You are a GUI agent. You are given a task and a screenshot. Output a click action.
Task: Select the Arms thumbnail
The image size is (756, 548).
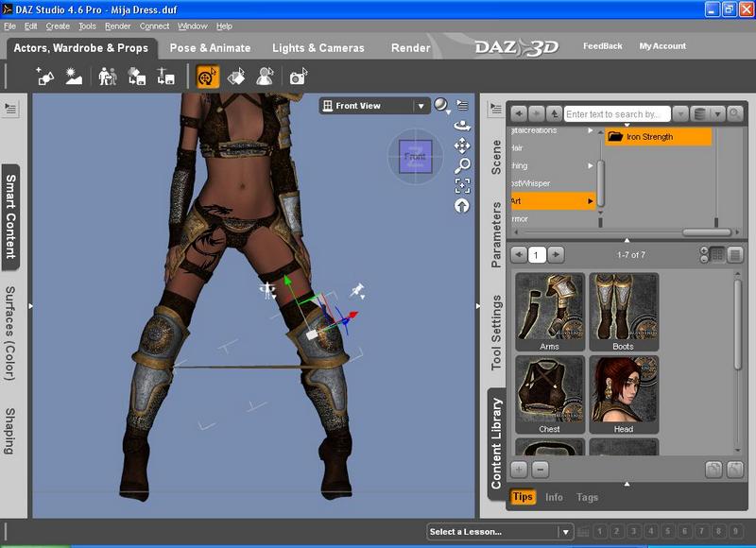click(x=550, y=312)
